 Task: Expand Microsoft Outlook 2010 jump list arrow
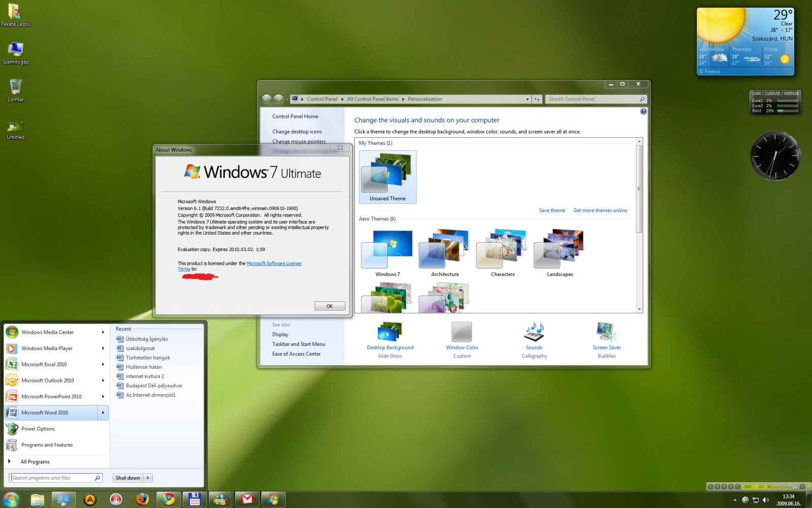pyautogui.click(x=103, y=380)
